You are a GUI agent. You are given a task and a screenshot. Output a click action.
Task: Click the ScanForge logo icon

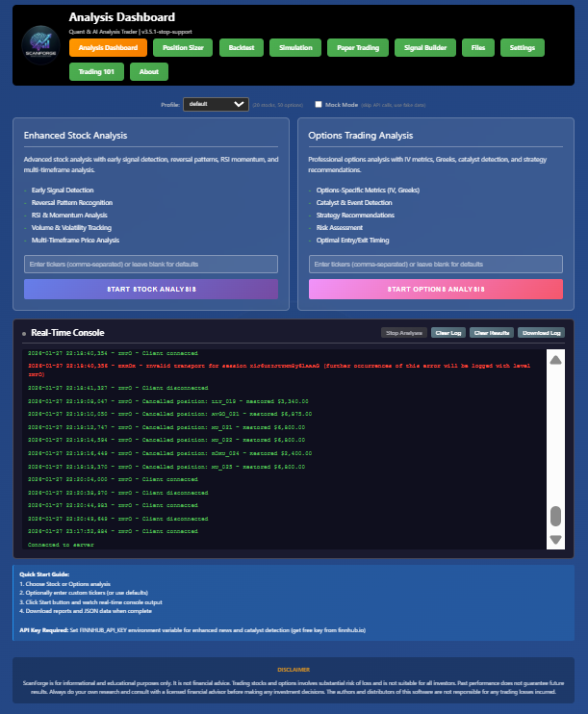[x=41, y=44]
